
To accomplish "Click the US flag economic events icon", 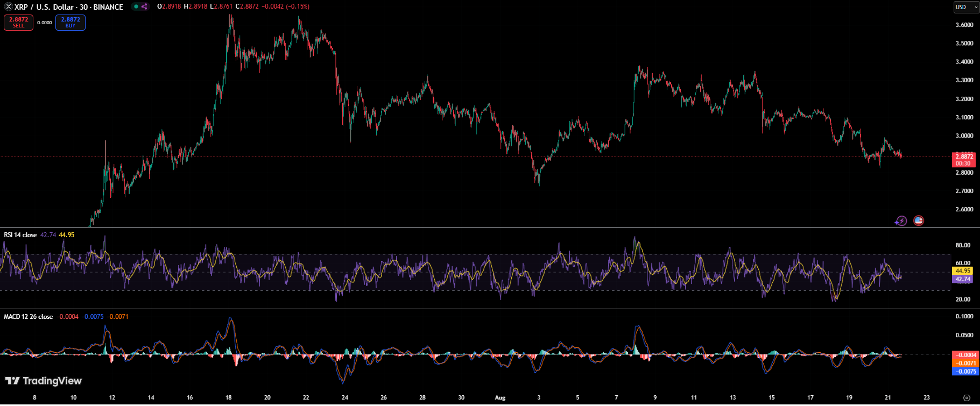I will click(919, 220).
